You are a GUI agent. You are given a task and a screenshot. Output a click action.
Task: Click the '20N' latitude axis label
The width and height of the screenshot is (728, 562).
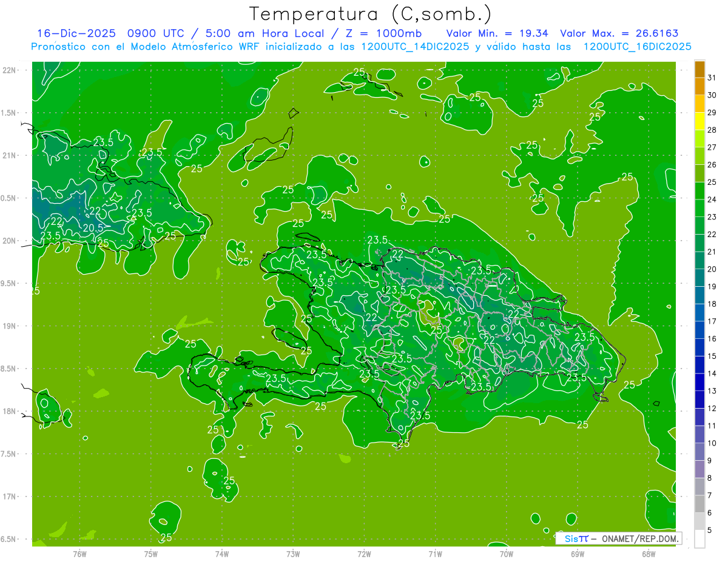tap(9, 241)
